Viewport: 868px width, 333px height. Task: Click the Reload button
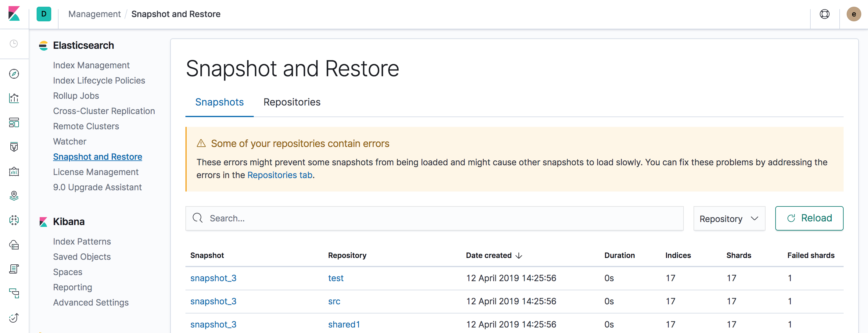click(x=809, y=218)
